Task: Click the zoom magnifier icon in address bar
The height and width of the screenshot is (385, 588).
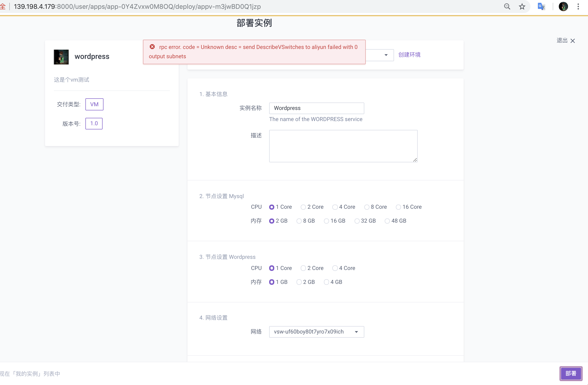Action: pos(507,6)
